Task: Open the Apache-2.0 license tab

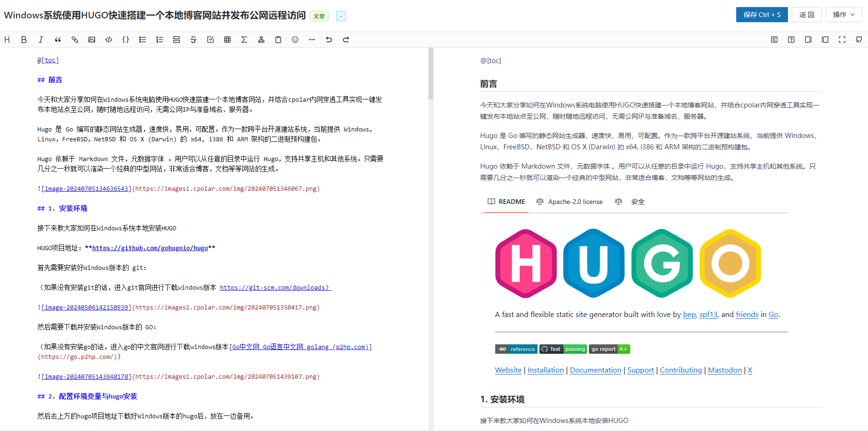Action: [x=575, y=202]
